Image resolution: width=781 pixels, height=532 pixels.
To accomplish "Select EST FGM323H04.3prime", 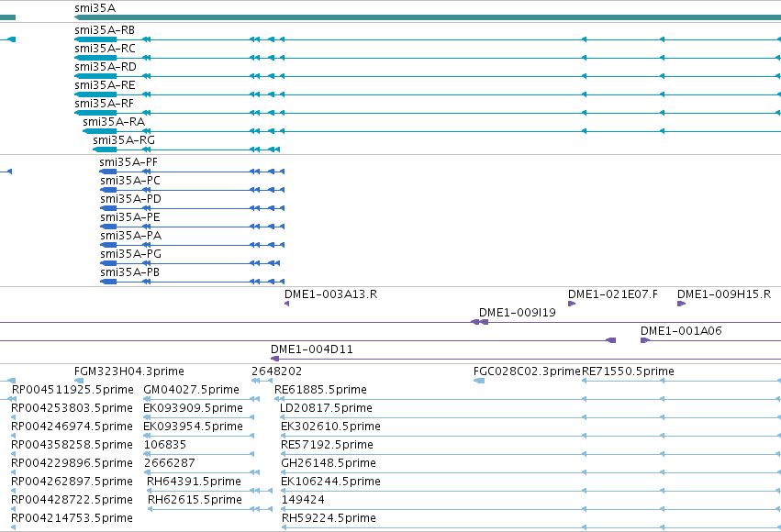I will pyautogui.click(x=129, y=371).
